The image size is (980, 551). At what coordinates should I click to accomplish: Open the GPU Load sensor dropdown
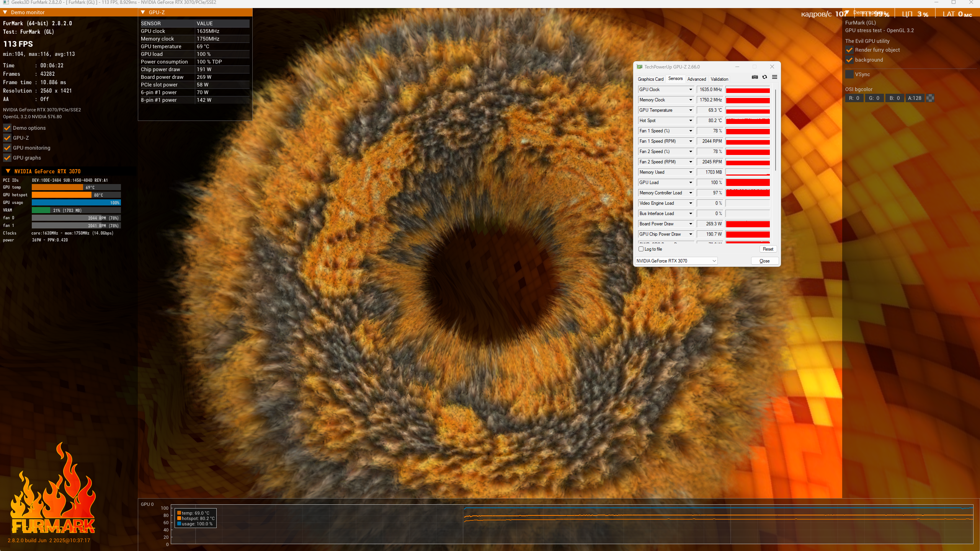691,183
